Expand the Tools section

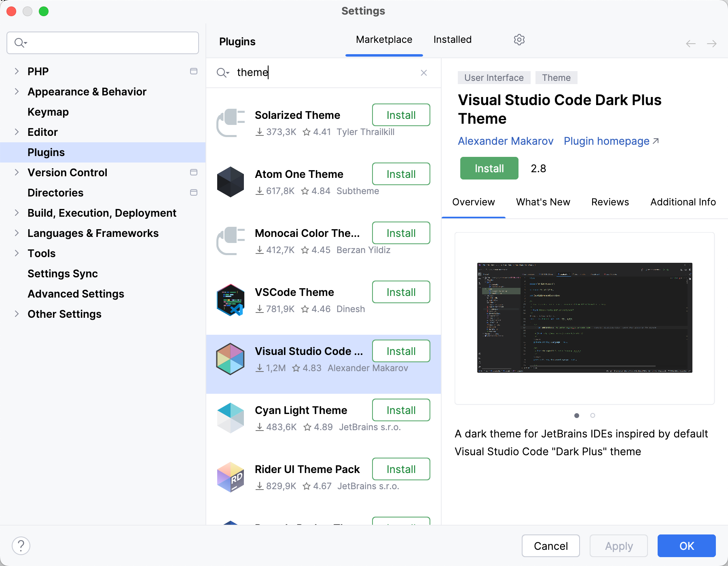pyautogui.click(x=17, y=253)
